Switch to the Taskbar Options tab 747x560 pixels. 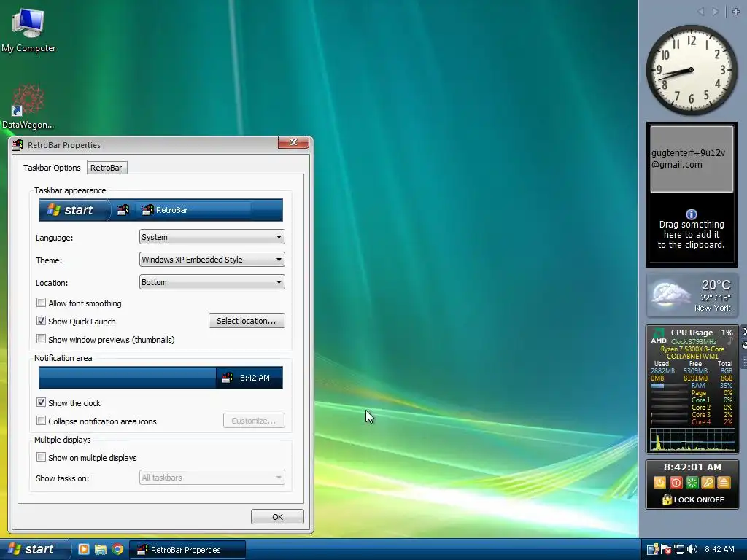[x=52, y=168]
